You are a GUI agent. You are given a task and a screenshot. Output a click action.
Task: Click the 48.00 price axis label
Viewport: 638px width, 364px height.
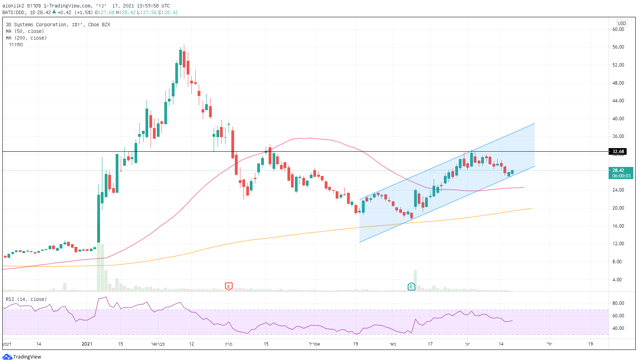click(618, 83)
